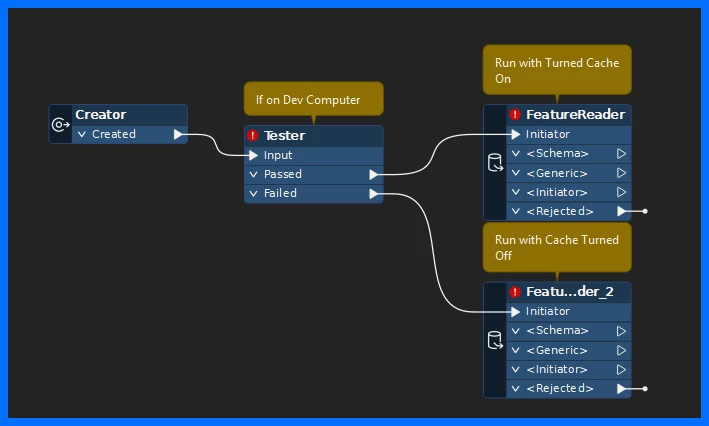Click FeatureReader <Generic> output port arrow

pyautogui.click(x=622, y=173)
